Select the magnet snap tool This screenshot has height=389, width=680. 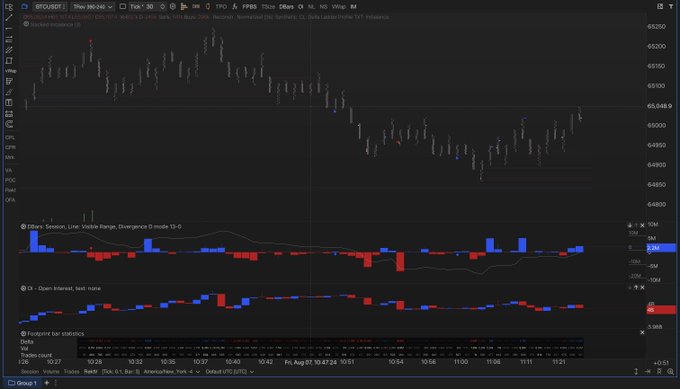9,124
